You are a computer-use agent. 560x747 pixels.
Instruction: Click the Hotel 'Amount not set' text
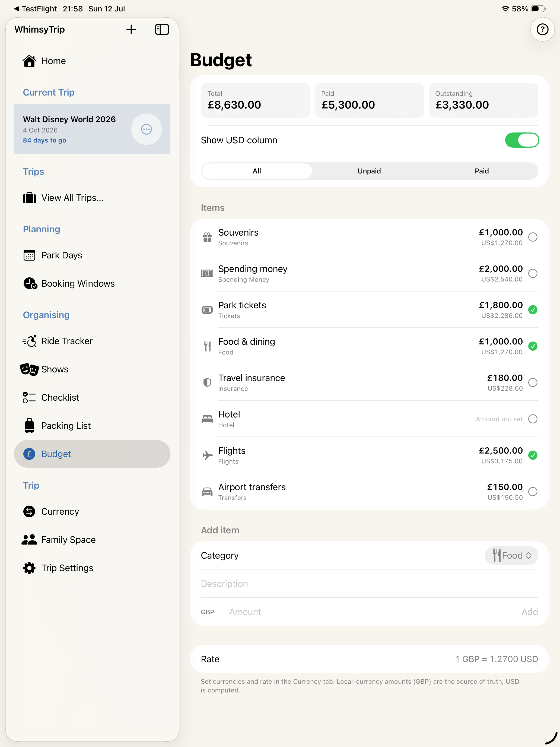[499, 419]
